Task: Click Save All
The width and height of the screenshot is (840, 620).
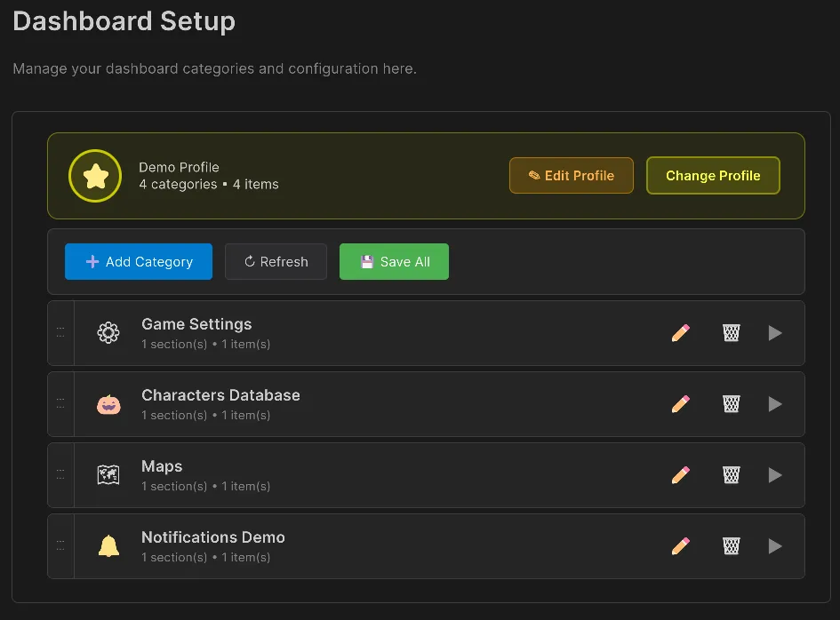Action: [394, 261]
